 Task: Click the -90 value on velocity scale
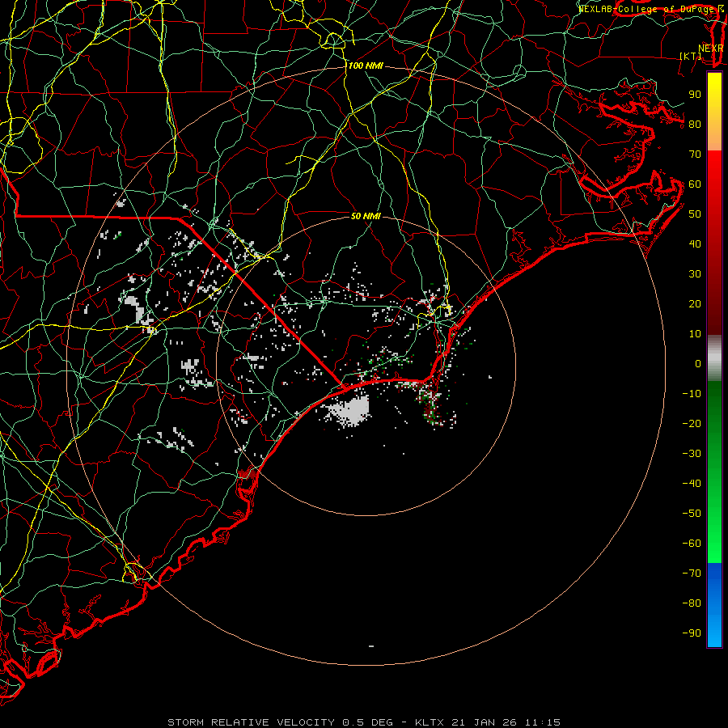[692, 633]
